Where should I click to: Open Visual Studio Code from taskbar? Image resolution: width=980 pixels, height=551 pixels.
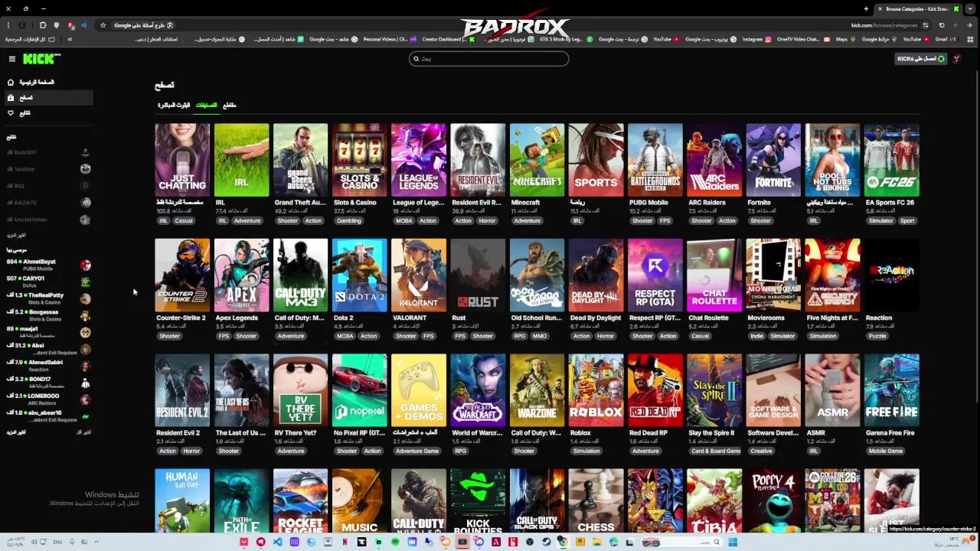pyautogui.click(x=277, y=542)
